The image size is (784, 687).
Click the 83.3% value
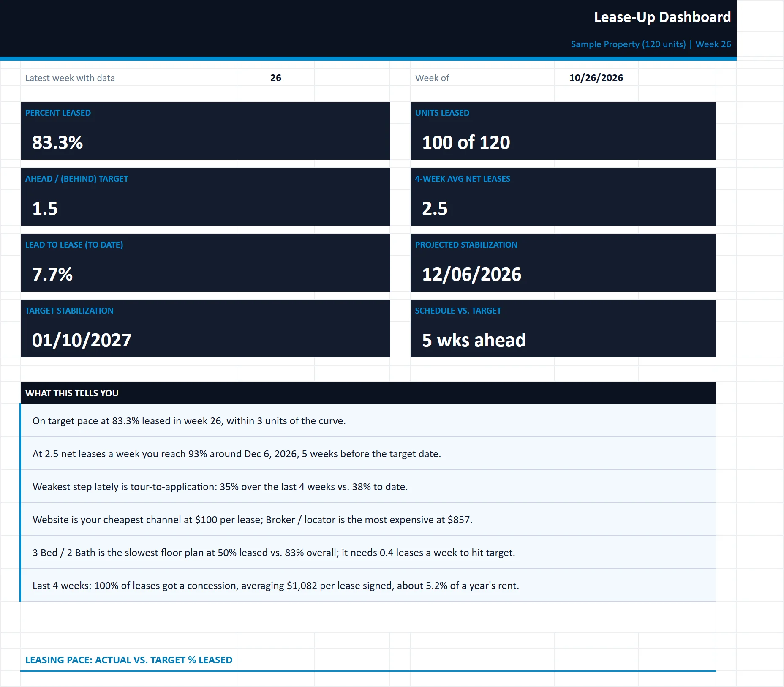[57, 142]
